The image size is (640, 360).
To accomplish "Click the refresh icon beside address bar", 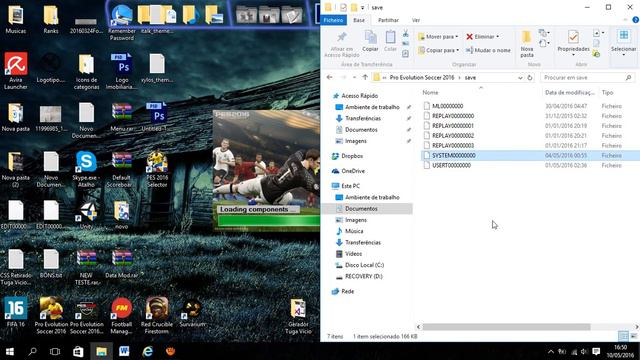I will pos(530,78).
